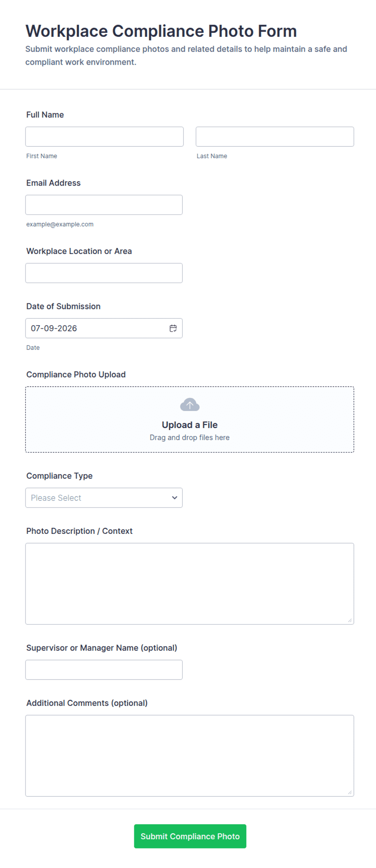Expand the Compliance Type chevron arrow
This screenshot has height=868, width=376.
point(175,498)
